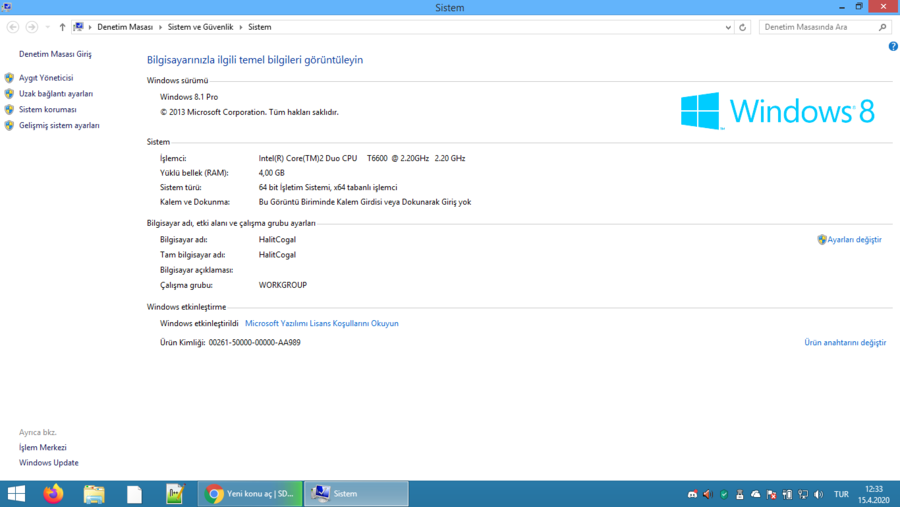900x507 pixels.
Task: Open Uzak bağlantı ayarları link
Action: (x=56, y=94)
